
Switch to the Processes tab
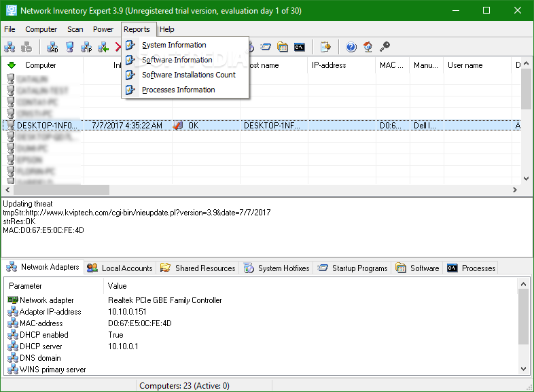[x=471, y=268]
